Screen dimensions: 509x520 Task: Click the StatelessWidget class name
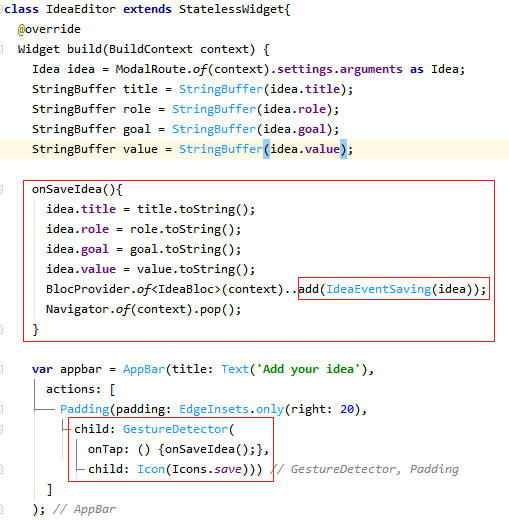tap(232, 9)
